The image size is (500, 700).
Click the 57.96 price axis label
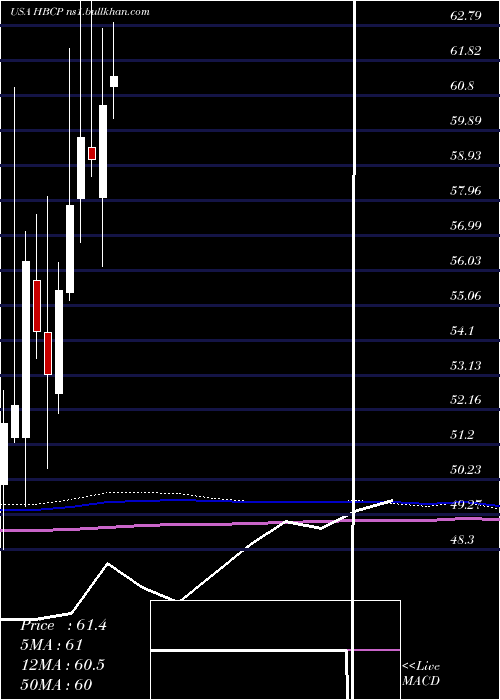pyautogui.click(x=466, y=191)
